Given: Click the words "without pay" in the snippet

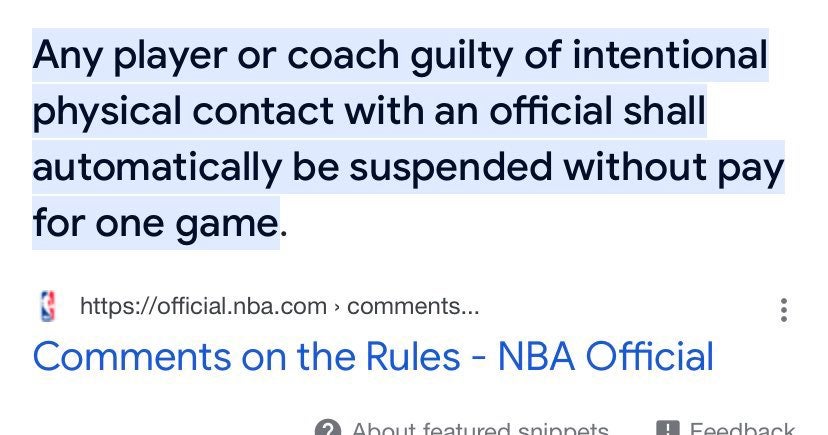Looking at the screenshot, I should 672,168.
